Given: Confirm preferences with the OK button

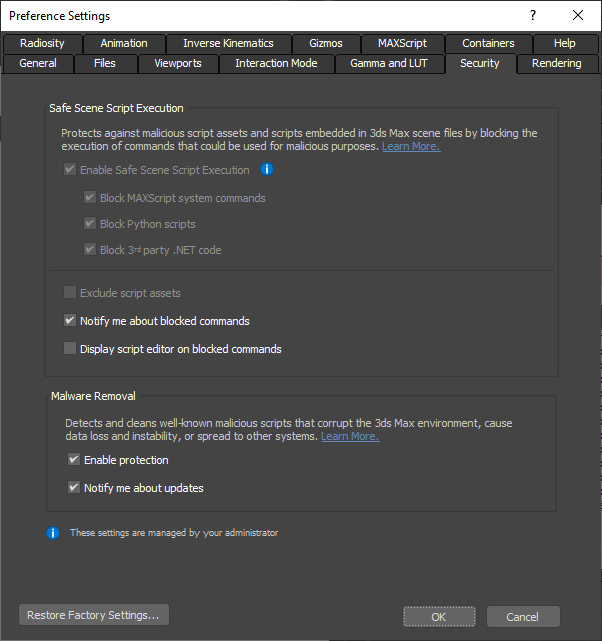Looking at the screenshot, I should (x=439, y=617).
